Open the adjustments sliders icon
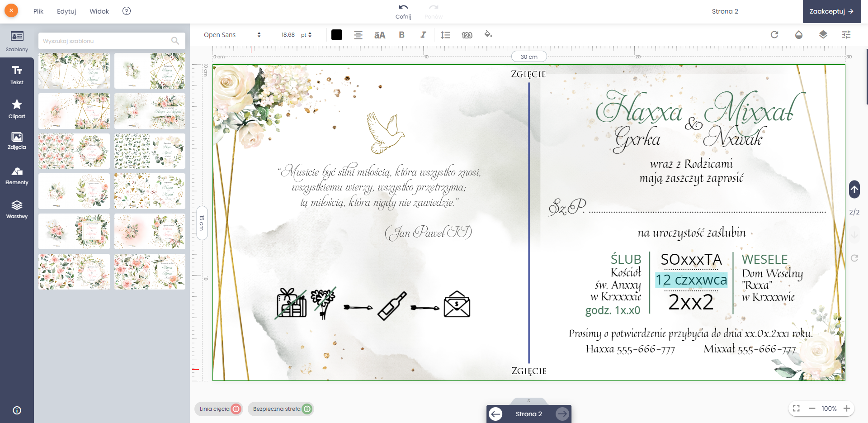Image resolution: width=868 pixels, height=423 pixels. [x=846, y=34]
